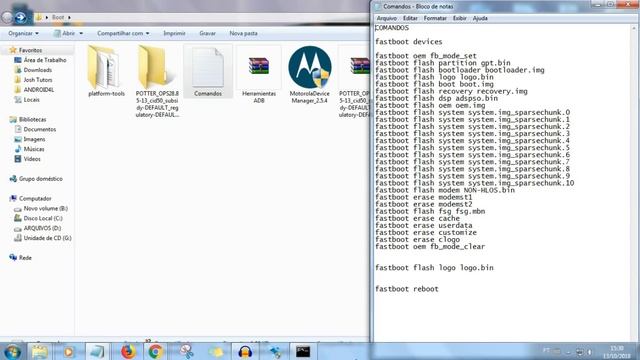Open Windows Media Player from taskbar
Screen dimensions: 640x360
point(69,352)
